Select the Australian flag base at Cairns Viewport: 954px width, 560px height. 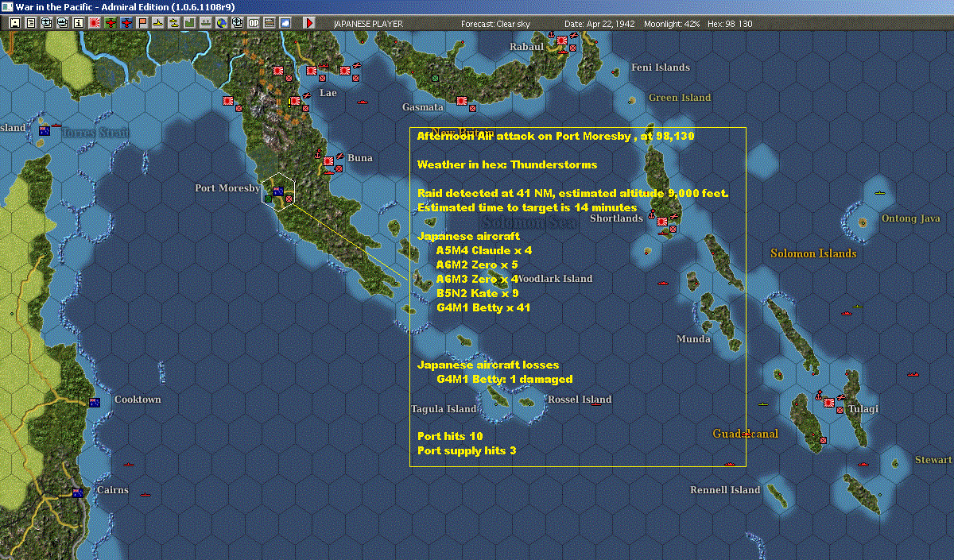click(78, 493)
